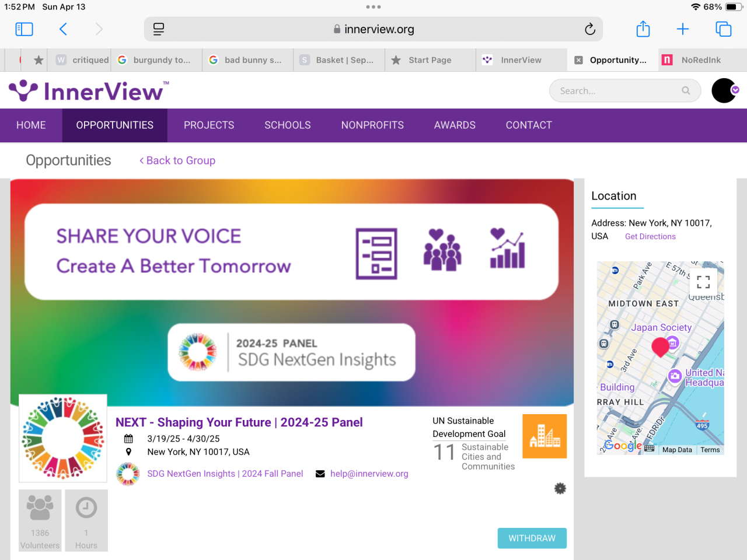
Task: Switch to the bad bunny search tab
Action: [247, 60]
